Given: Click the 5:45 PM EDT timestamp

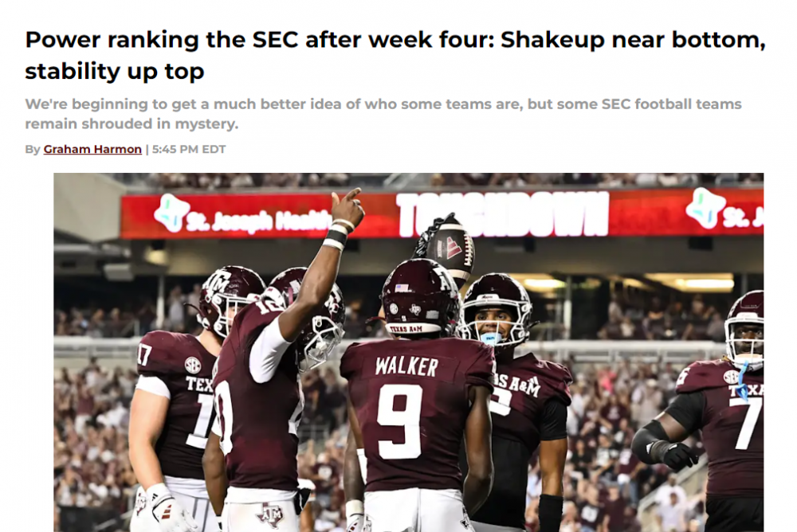Looking at the screenshot, I should point(189,150).
